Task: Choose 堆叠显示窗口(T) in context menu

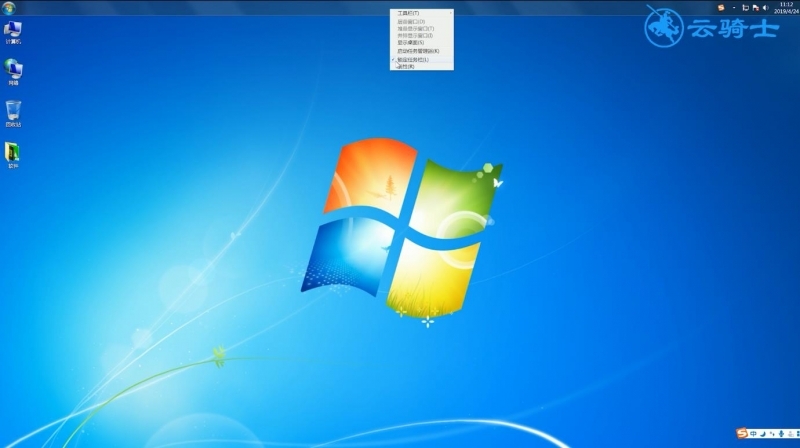Action: click(x=421, y=29)
